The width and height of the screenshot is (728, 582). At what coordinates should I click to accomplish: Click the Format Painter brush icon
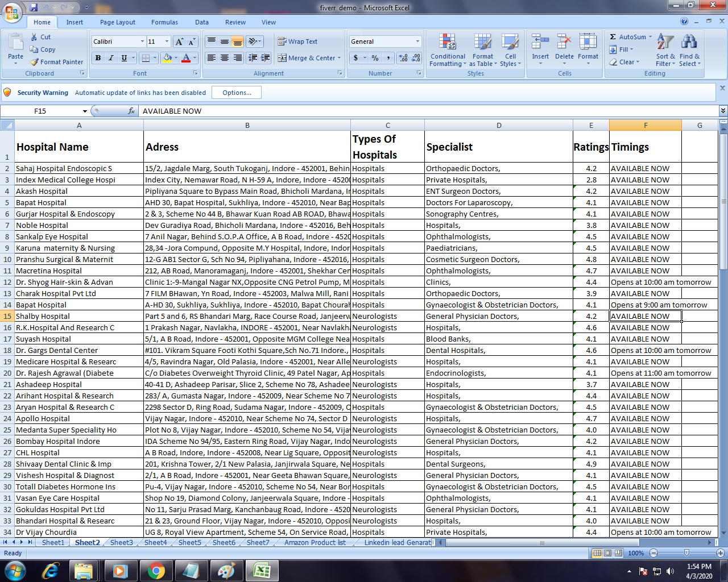click(35, 62)
